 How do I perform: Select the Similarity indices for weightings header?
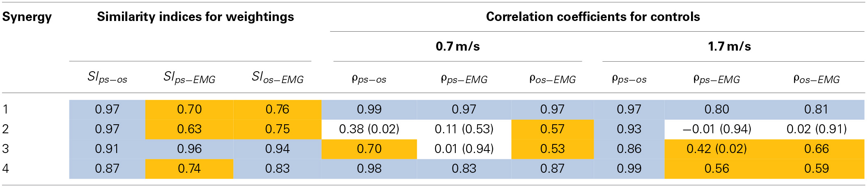point(195,17)
